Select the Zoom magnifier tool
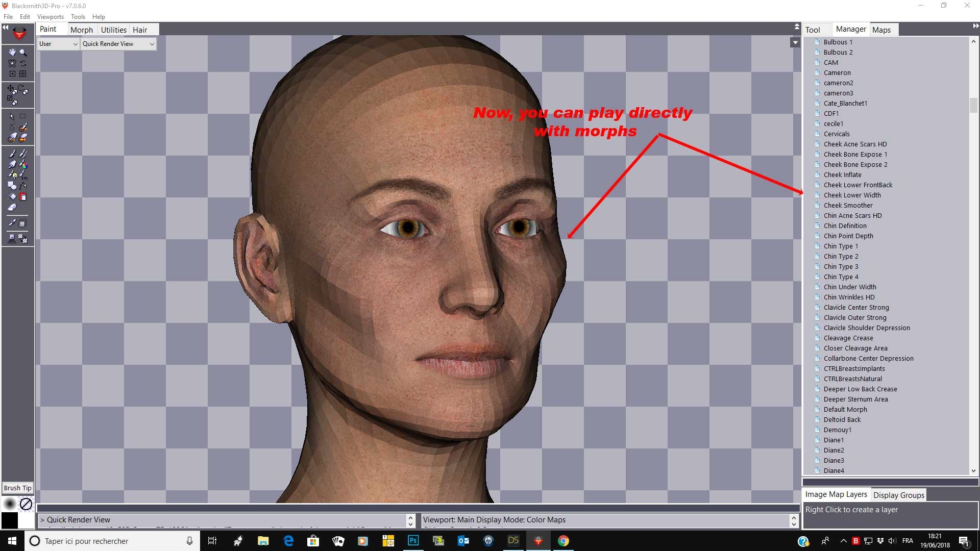The height and width of the screenshot is (551, 980). coord(23,53)
